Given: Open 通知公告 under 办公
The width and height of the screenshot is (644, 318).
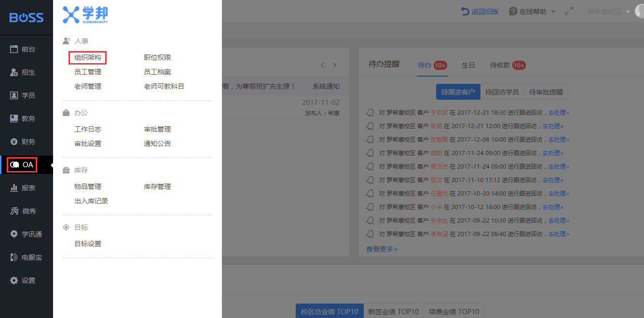Looking at the screenshot, I should tap(157, 144).
